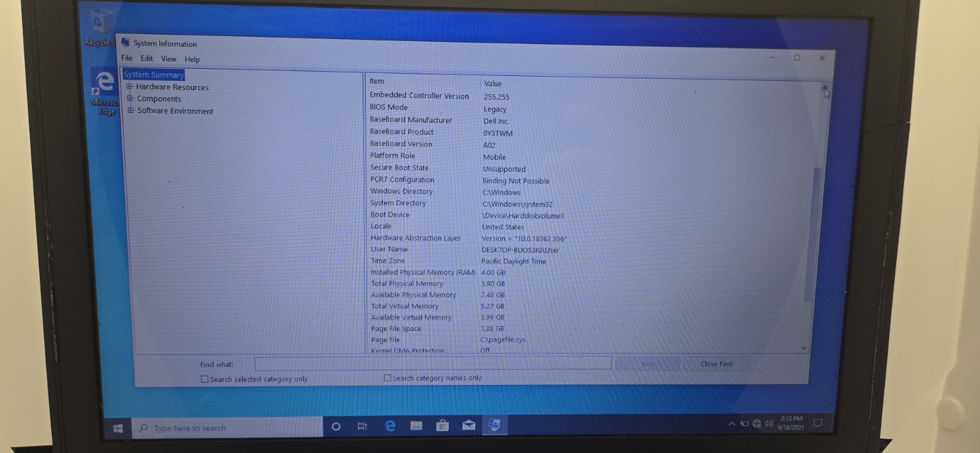Maximize the System Information window
The width and height of the screenshot is (980, 453).
pos(797,58)
